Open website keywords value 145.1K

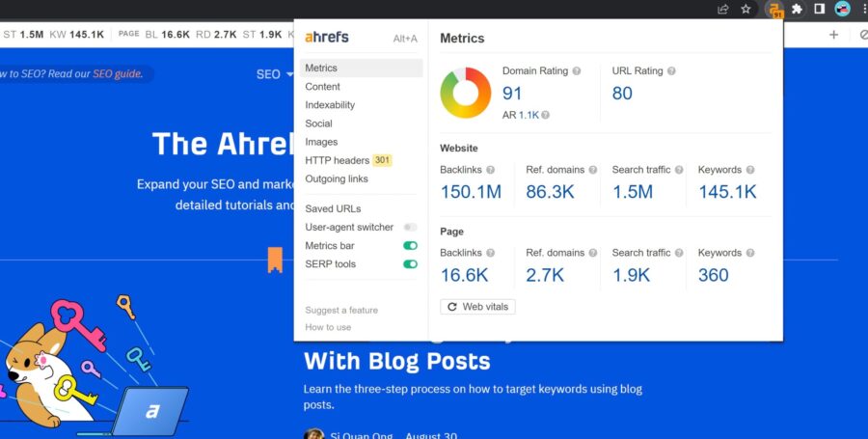(727, 192)
